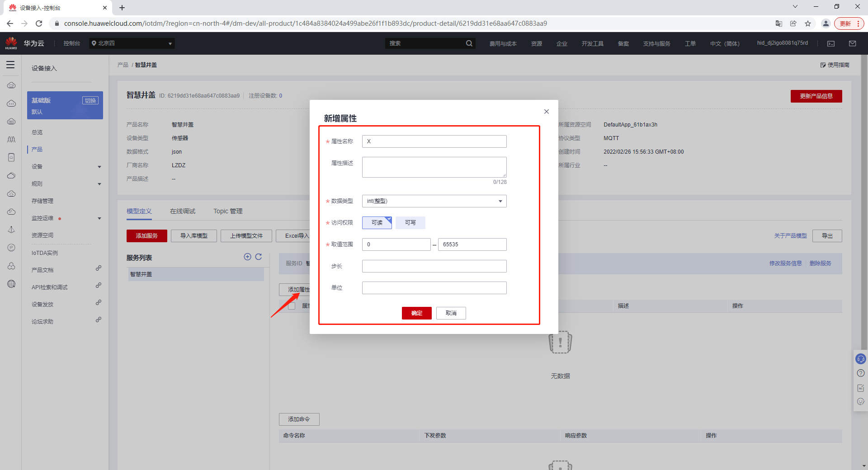Click the 添加命令 button
Viewport: 868px width, 470px height.
point(299,419)
